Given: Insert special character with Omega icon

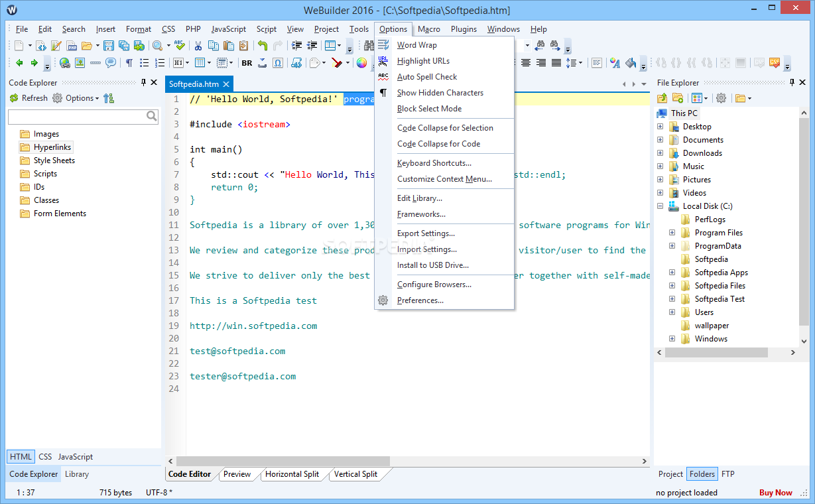Looking at the screenshot, I should point(277,63).
